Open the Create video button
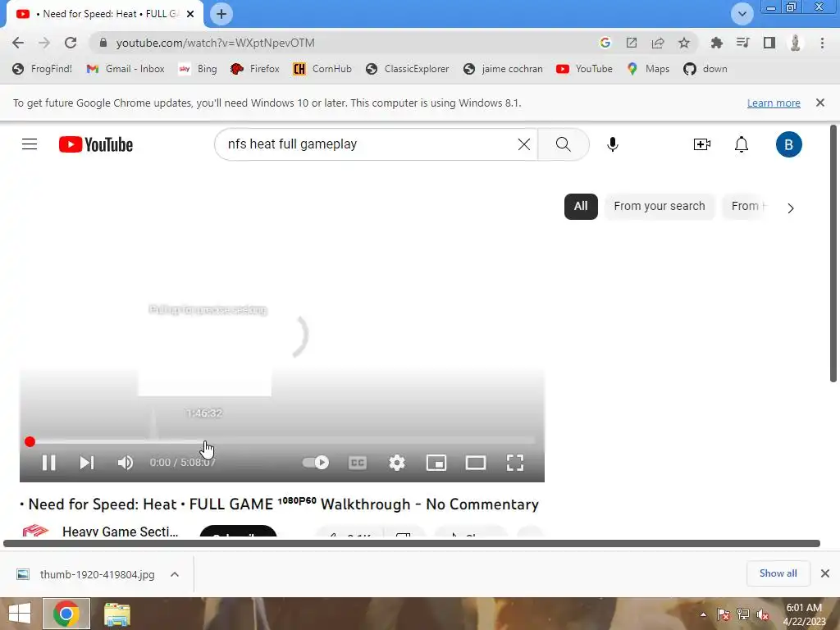 click(702, 144)
